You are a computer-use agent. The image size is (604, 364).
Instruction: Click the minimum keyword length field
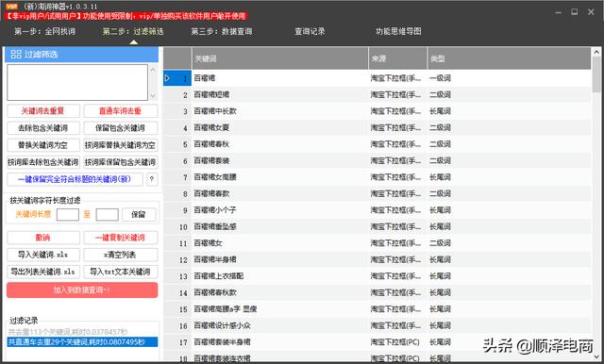(x=68, y=214)
